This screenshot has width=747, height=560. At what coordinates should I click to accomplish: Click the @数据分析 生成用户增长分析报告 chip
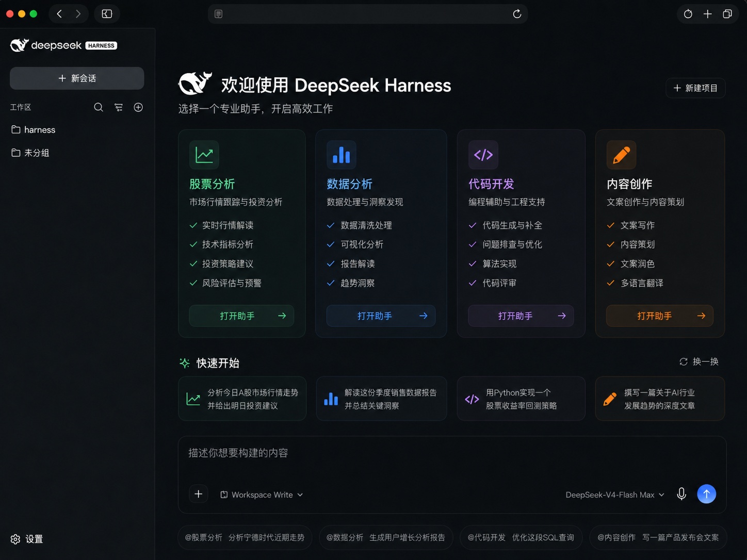click(x=386, y=537)
